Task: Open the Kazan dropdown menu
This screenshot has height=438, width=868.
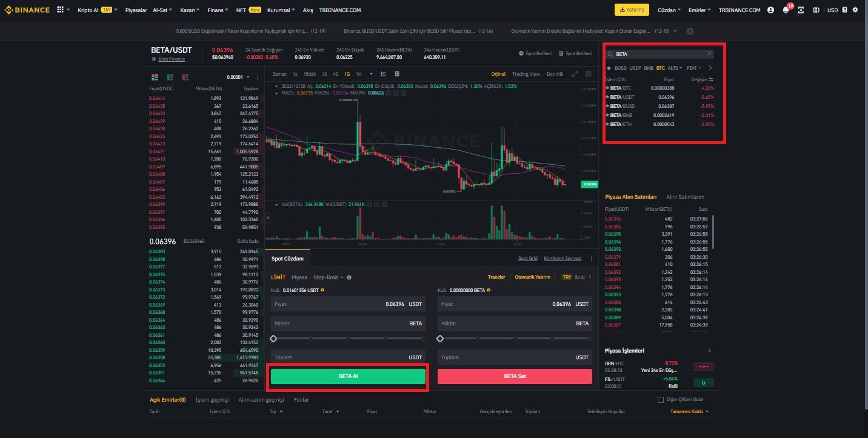Action: [x=189, y=10]
